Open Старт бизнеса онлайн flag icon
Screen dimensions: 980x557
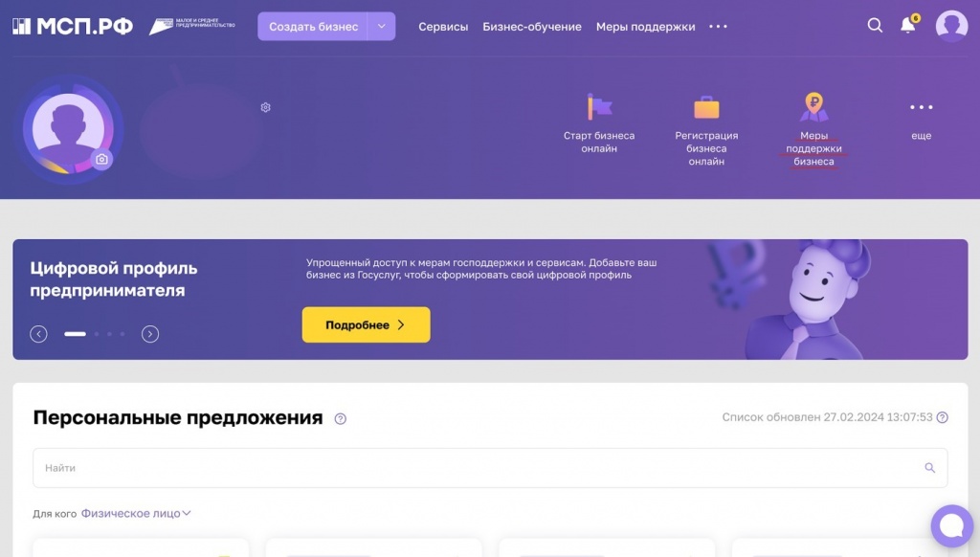coord(599,107)
